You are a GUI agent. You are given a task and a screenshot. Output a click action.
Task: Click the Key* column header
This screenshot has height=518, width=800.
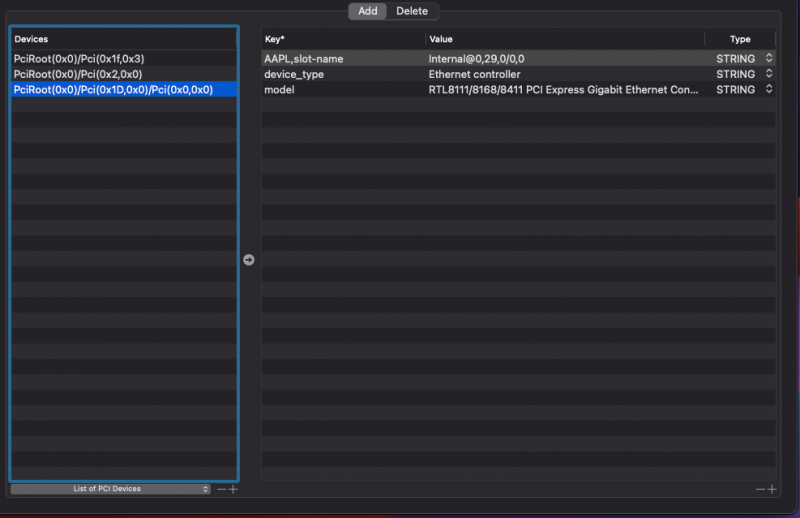tap(343, 39)
